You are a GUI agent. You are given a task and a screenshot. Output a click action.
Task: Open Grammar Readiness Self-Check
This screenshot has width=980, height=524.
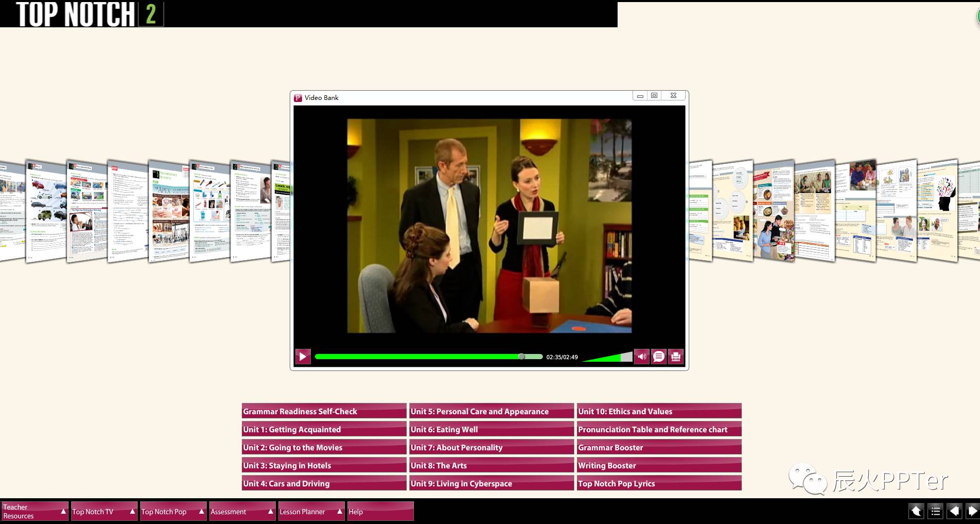(324, 411)
